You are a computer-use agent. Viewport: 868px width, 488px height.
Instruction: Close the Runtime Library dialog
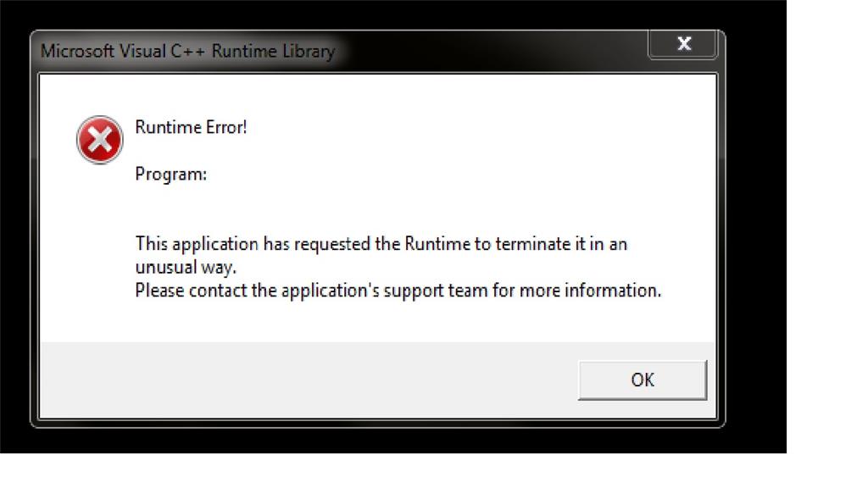tap(683, 44)
